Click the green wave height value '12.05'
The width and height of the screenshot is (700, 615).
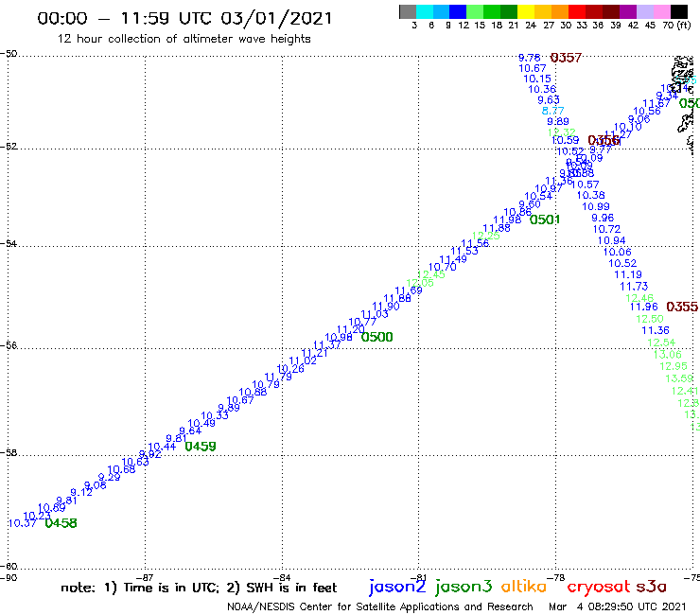tap(420, 283)
